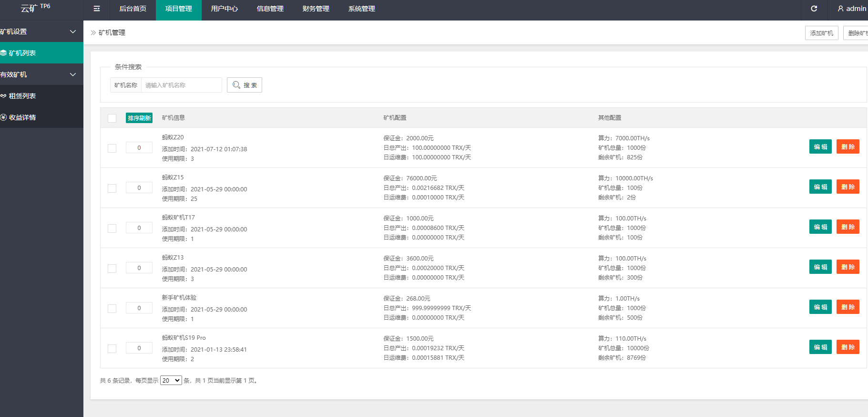Viewport: 868px width, 417px height.
Task: Open the 财务管理 top menu
Action: pos(316,9)
